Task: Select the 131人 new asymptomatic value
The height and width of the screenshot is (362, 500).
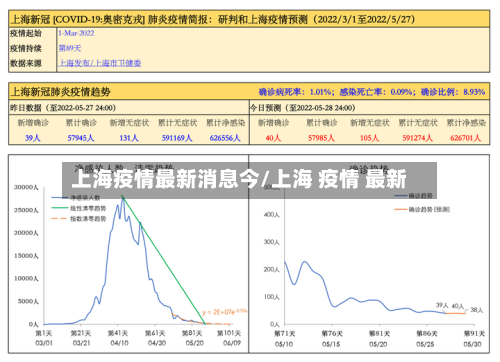Action: tap(129, 138)
